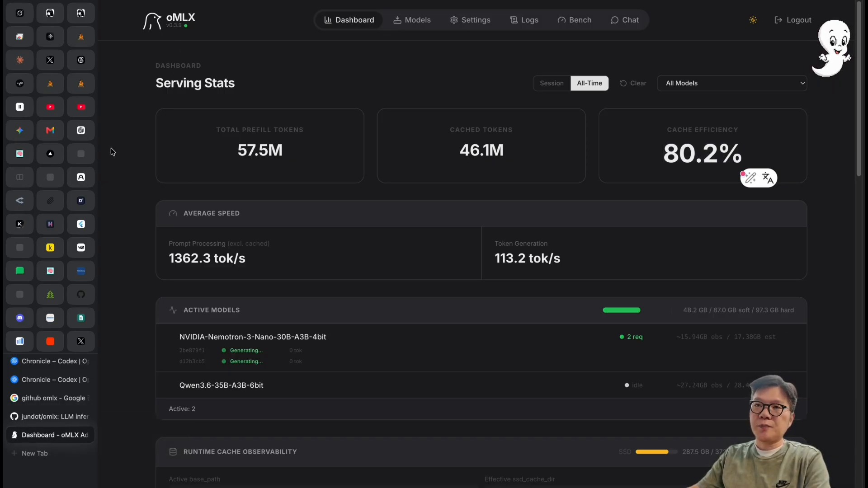Clear the serving stats
This screenshot has height=488, width=868.
[633, 83]
